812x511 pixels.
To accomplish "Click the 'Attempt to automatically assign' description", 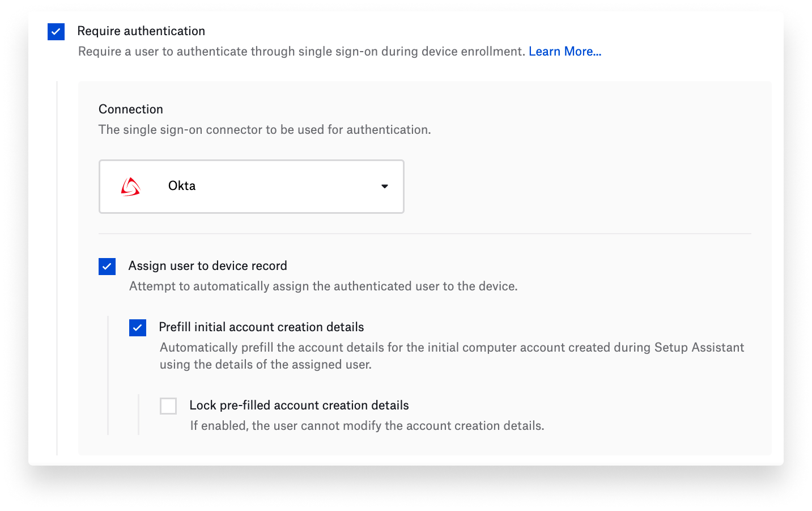I will [323, 286].
